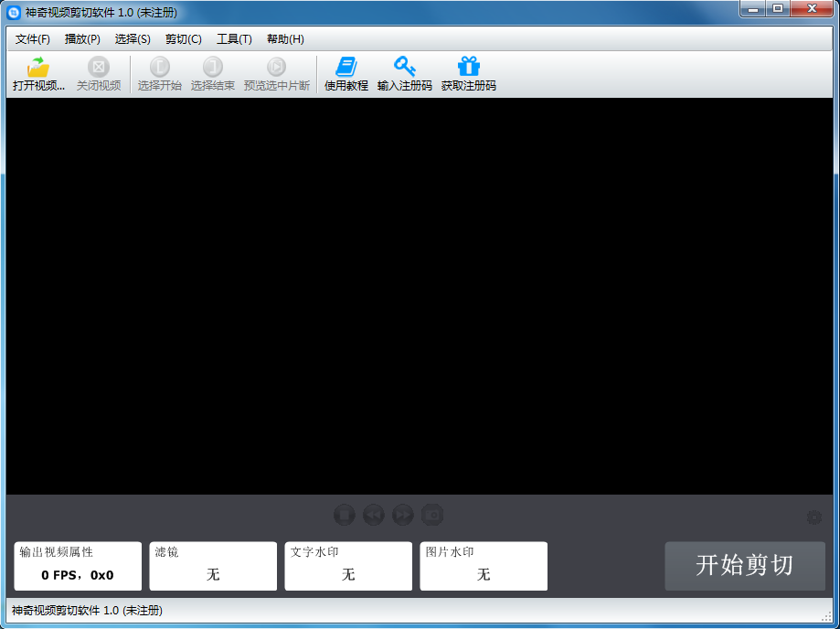Image resolution: width=840 pixels, height=629 pixels.
Task: Click the key icon to enter registration code
Action: click(x=405, y=67)
